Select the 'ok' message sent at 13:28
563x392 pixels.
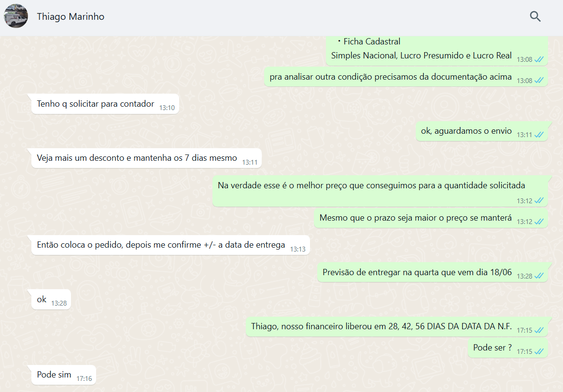51,300
